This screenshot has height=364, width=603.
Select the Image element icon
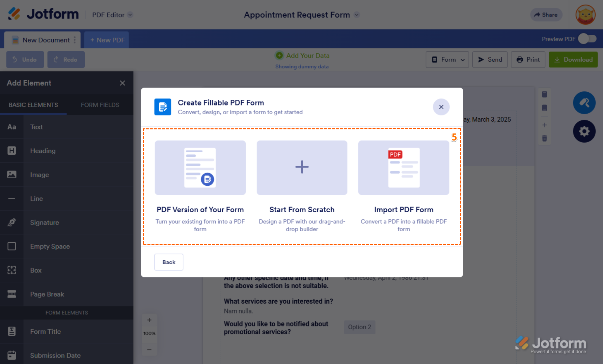[x=12, y=175]
